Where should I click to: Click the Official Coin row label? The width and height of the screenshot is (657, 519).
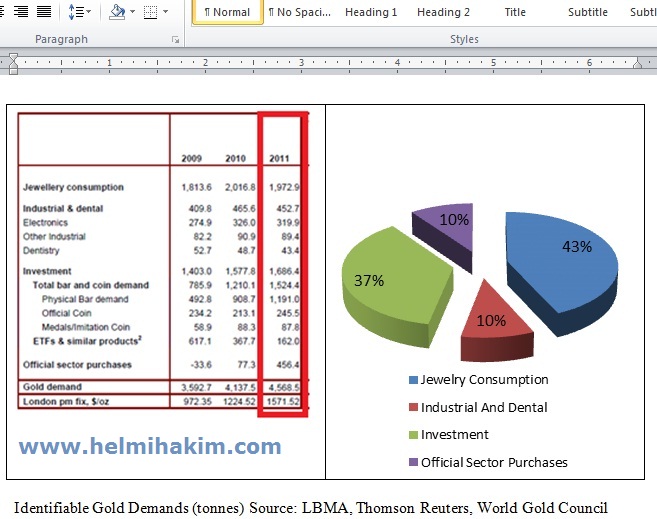67,313
